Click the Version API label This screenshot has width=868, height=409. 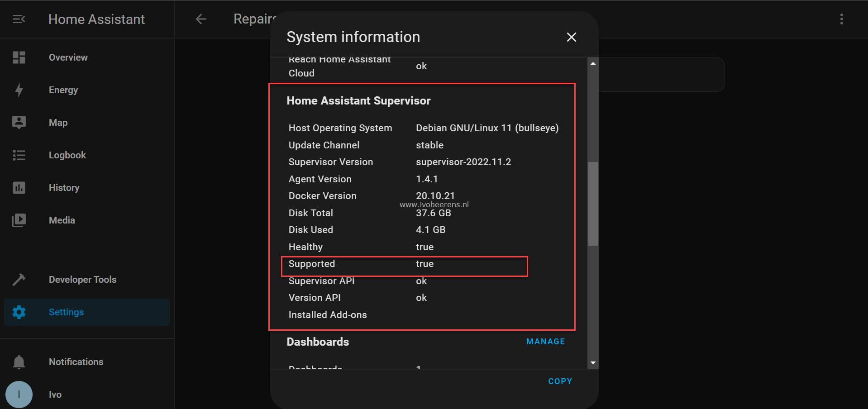(315, 298)
